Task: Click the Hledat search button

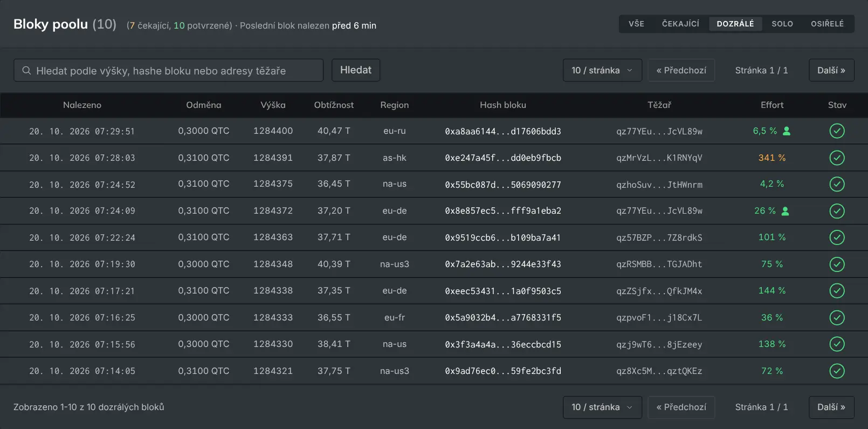Action: [356, 70]
